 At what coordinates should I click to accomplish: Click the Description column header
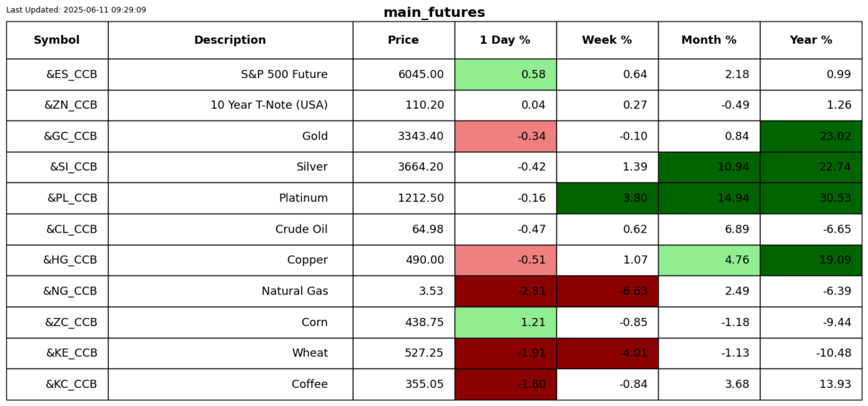click(x=230, y=40)
